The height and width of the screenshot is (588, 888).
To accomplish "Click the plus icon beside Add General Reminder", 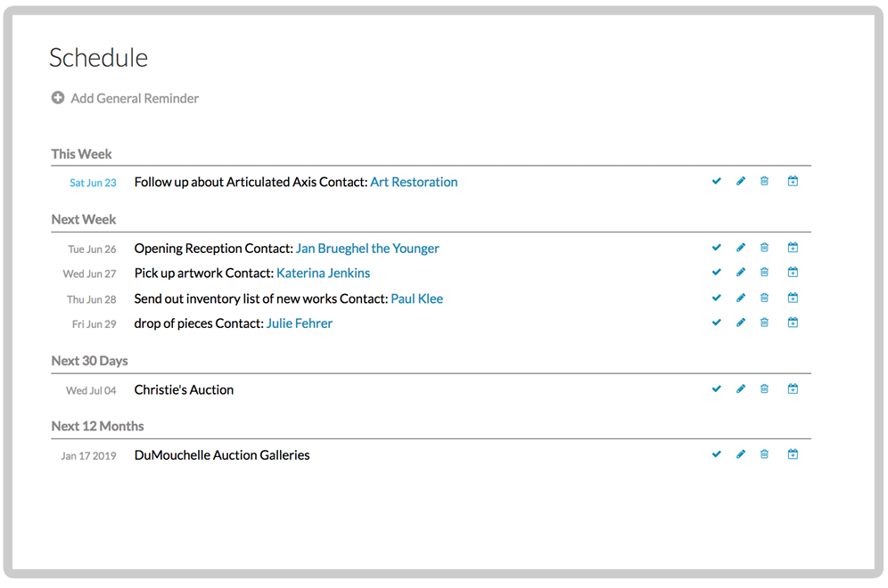I will coord(58,98).
